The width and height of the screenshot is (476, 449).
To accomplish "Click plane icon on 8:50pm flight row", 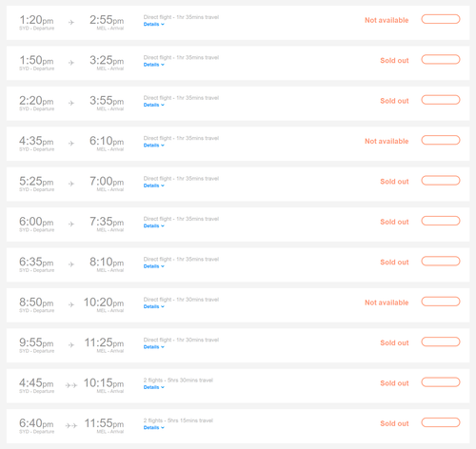I will click(71, 304).
